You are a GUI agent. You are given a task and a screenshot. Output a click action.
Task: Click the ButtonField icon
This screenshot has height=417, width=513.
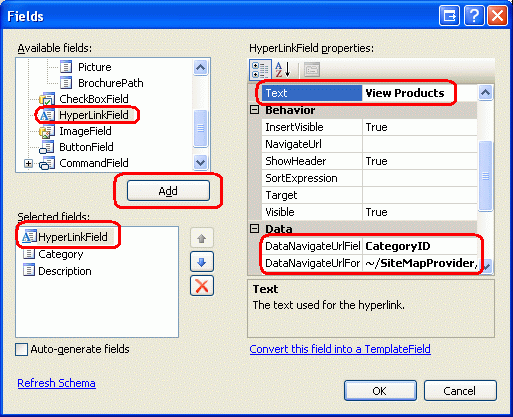(47, 147)
